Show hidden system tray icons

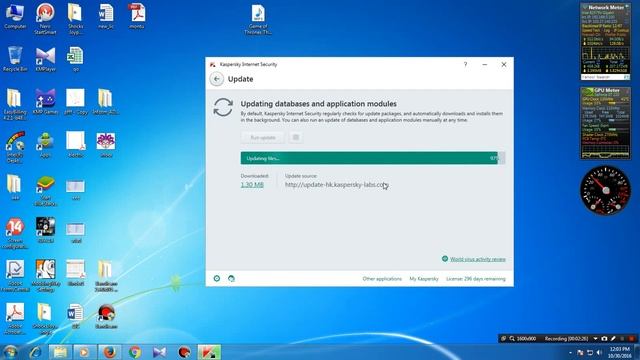click(x=570, y=353)
